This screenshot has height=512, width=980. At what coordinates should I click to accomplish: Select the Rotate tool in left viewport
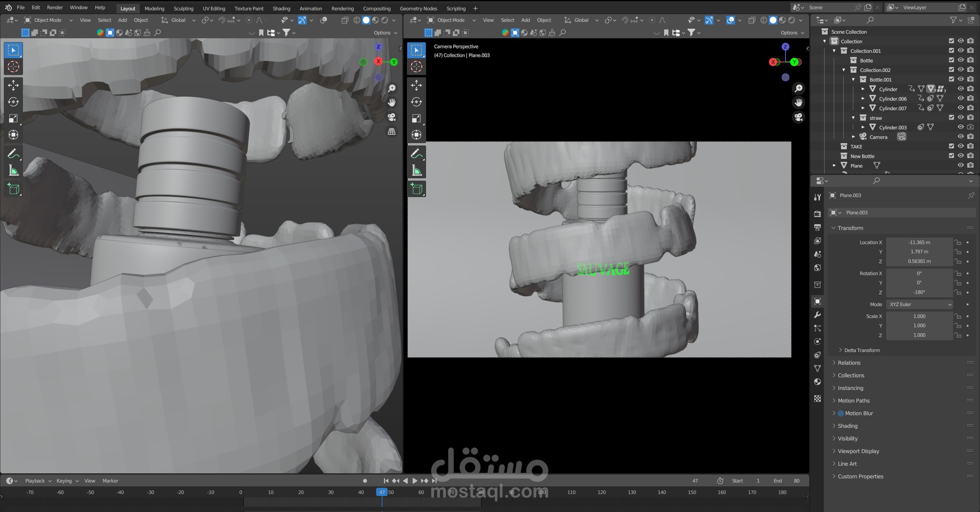tap(13, 102)
